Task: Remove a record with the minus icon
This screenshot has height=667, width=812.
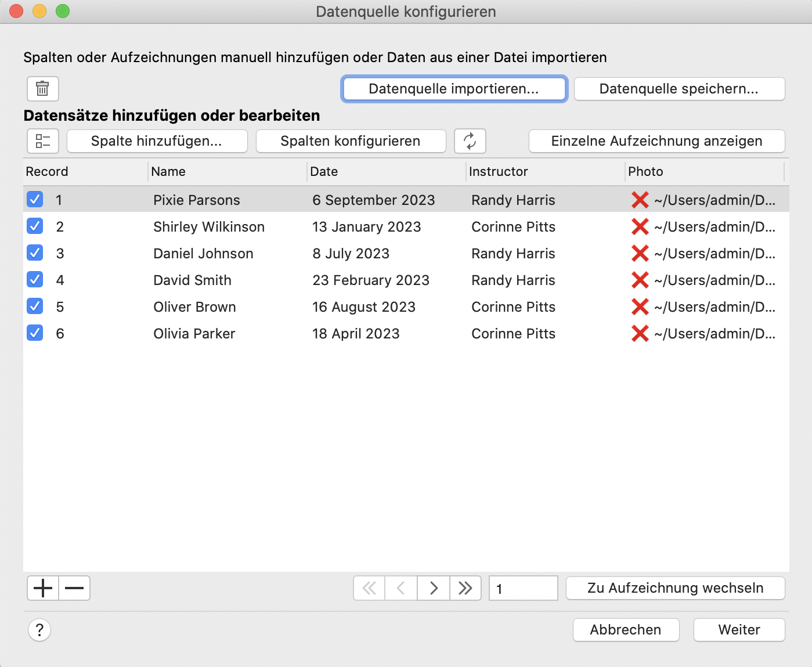Action: (x=74, y=588)
